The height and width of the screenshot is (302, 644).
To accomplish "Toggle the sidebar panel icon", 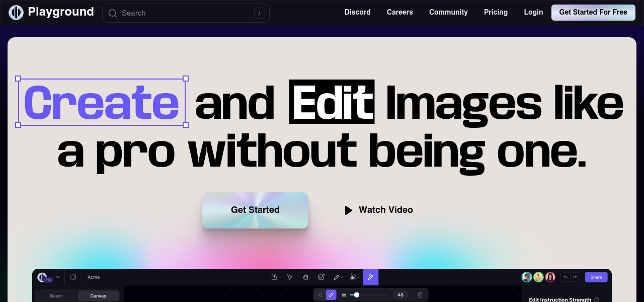I will [x=73, y=277].
